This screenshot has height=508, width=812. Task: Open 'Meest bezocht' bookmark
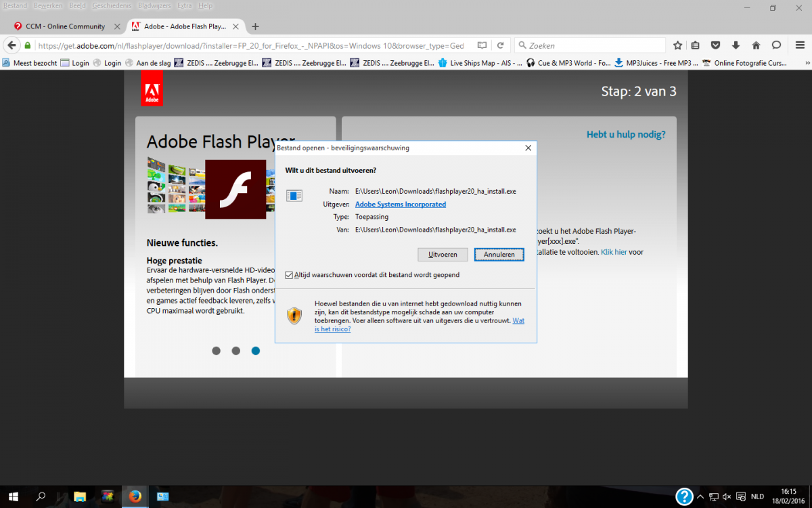click(x=29, y=63)
